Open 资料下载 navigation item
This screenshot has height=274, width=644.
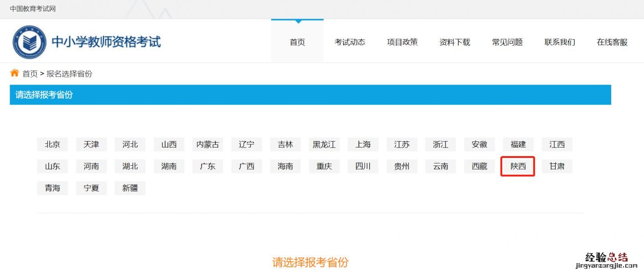click(454, 42)
